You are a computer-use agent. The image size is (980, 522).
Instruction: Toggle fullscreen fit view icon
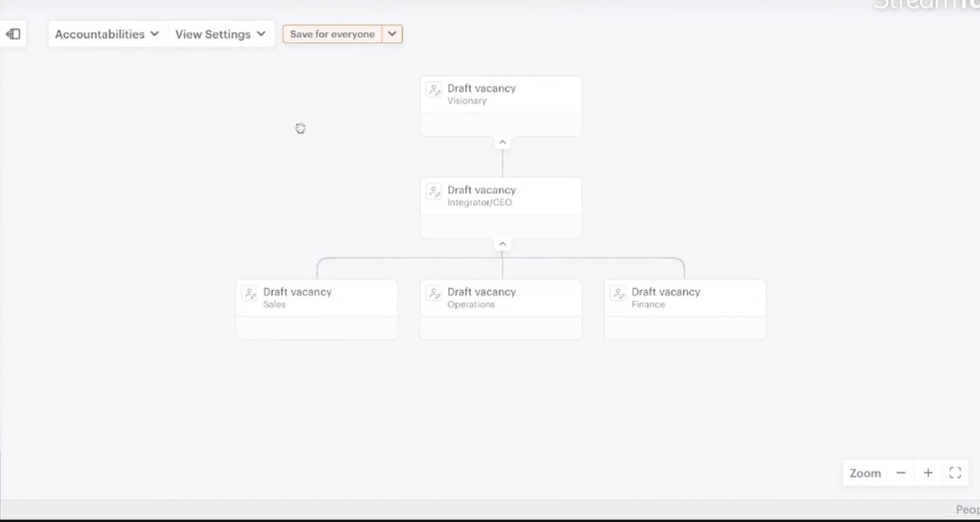[x=955, y=473]
